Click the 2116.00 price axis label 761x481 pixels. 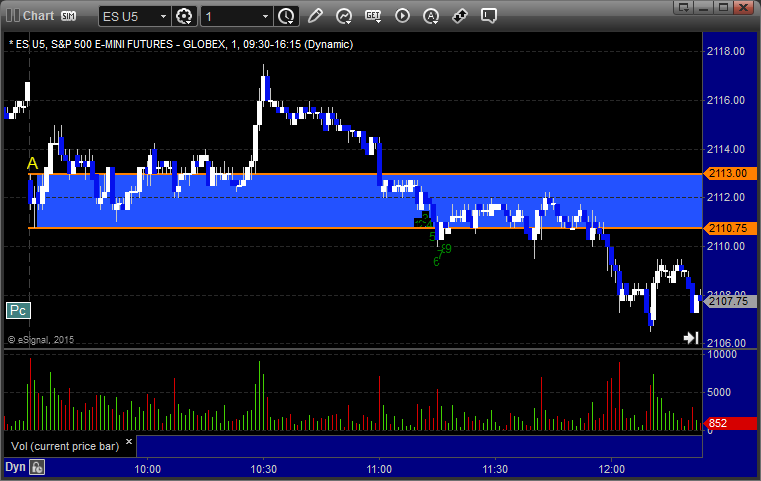[x=726, y=100]
